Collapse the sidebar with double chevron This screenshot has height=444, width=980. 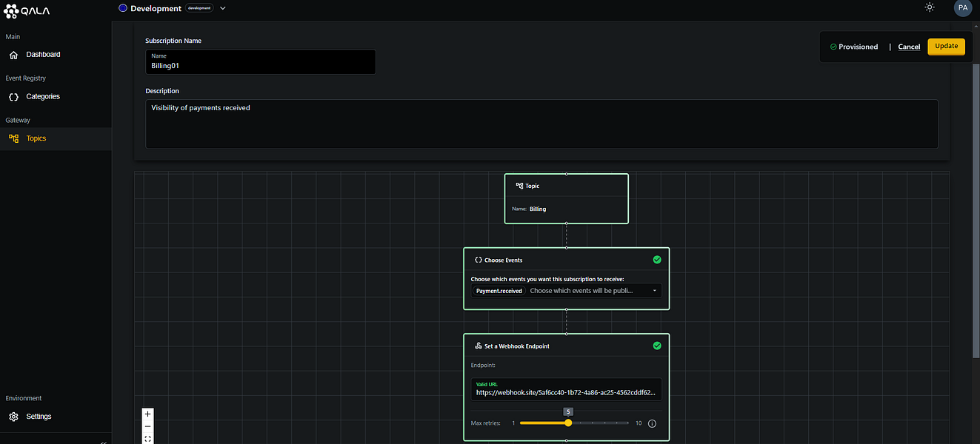pyautogui.click(x=103, y=442)
